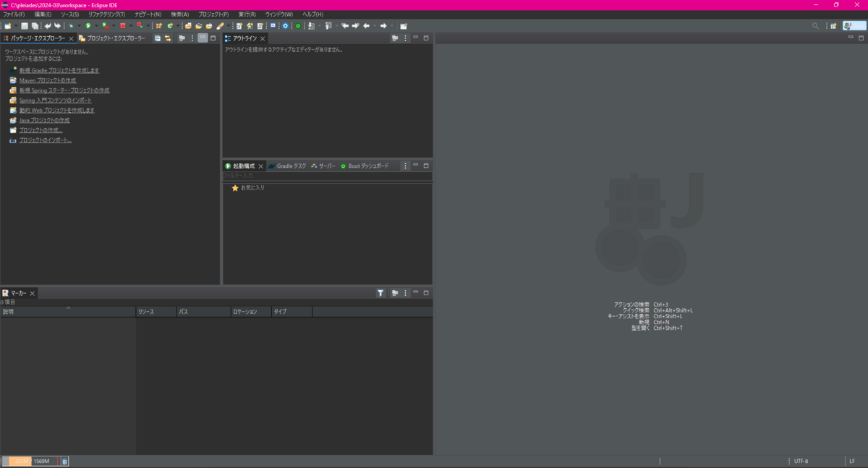Click the Search magnifier icon at top right

(x=816, y=26)
